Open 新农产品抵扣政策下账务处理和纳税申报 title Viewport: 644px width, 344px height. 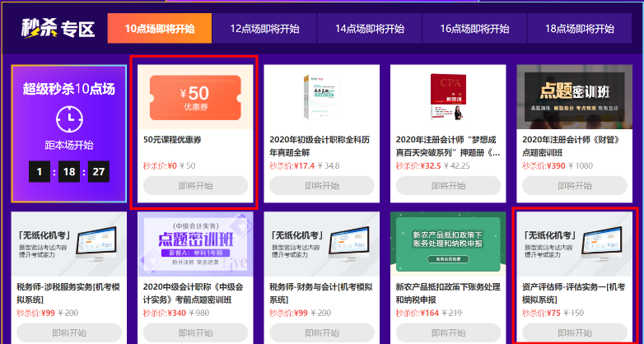point(448,293)
